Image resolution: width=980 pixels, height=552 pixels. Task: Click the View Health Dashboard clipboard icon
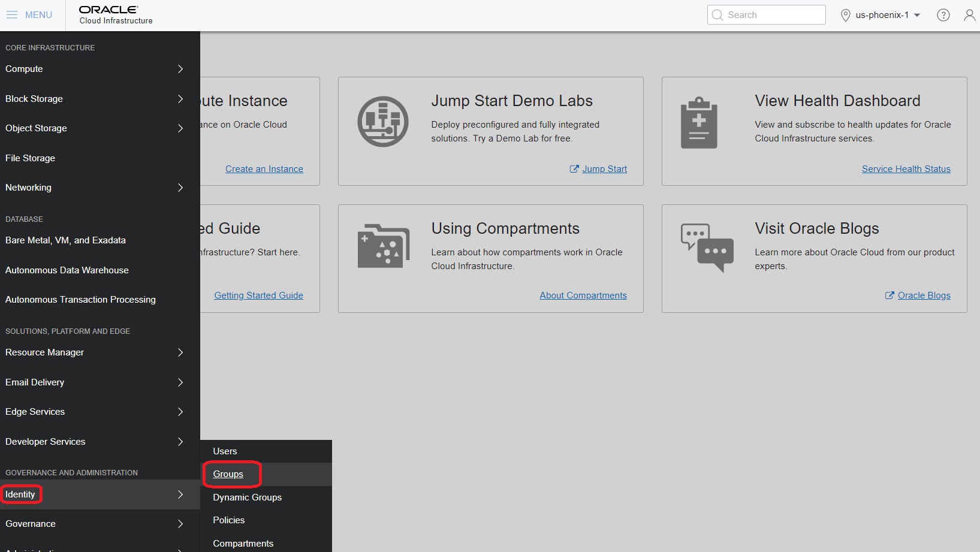699,123
